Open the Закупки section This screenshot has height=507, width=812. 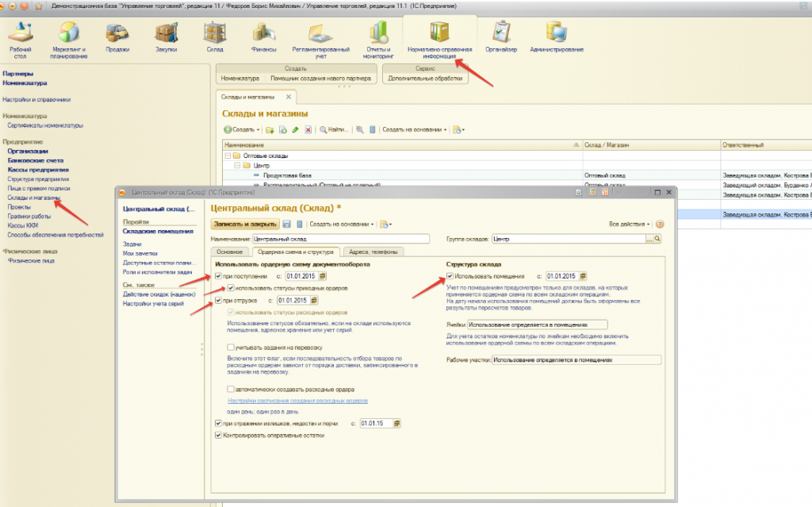coord(167,37)
